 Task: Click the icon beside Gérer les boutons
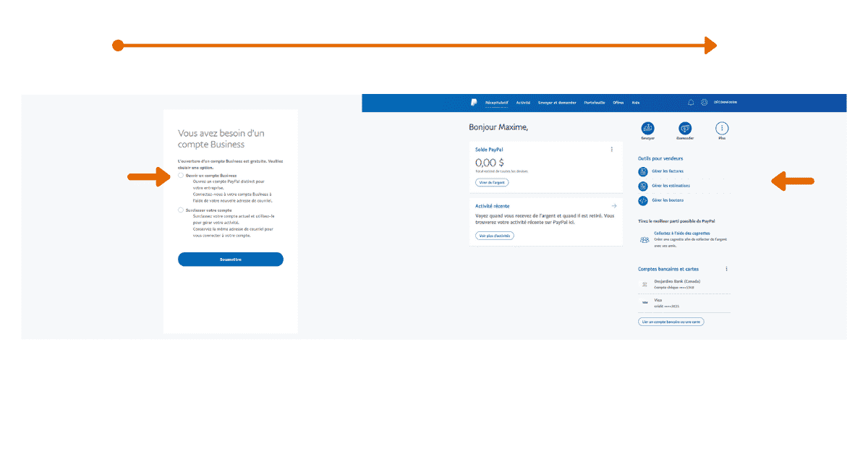tap(643, 200)
